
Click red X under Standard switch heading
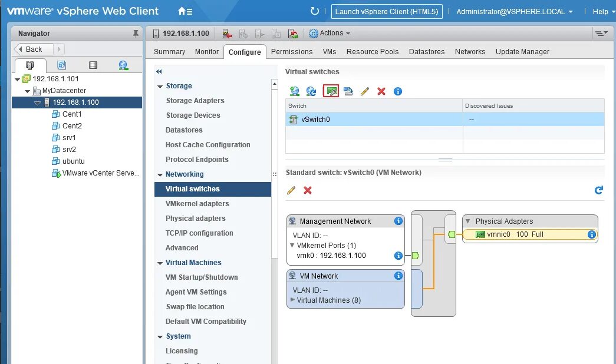pos(308,190)
